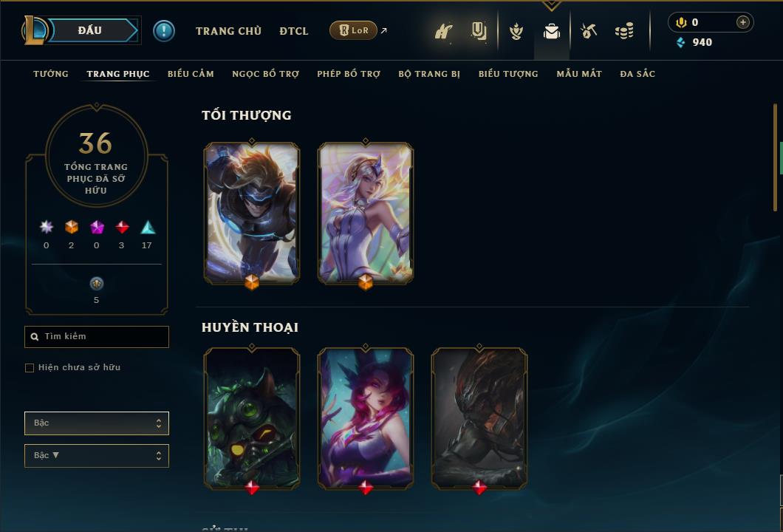783x532 pixels.
Task: Open the missions bookmark icon
Action: (x=479, y=31)
